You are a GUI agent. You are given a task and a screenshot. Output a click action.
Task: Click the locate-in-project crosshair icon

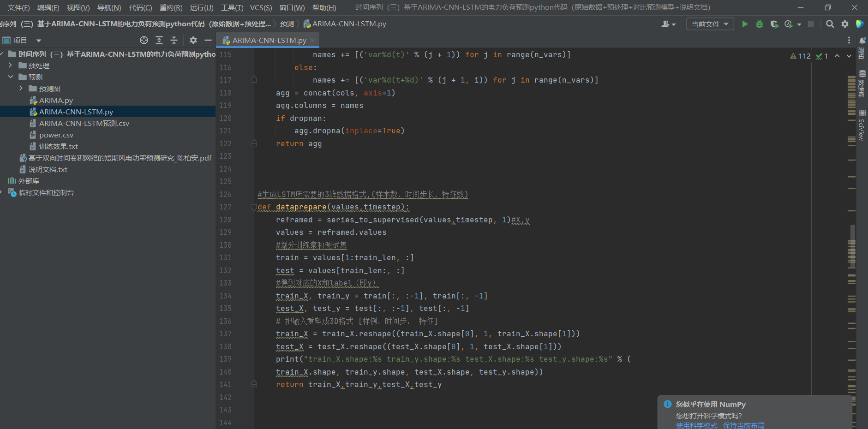pyautogui.click(x=144, y=40)
